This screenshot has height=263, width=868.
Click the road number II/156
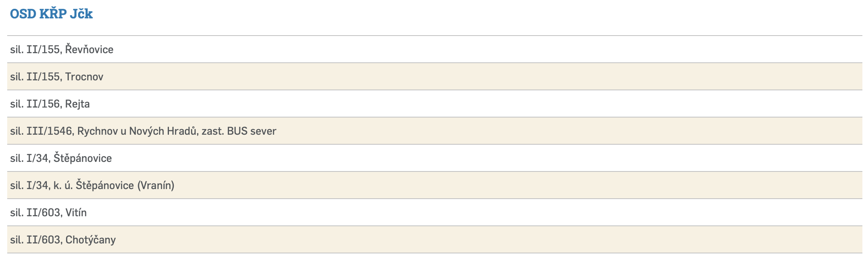click(x=44, y=104)
